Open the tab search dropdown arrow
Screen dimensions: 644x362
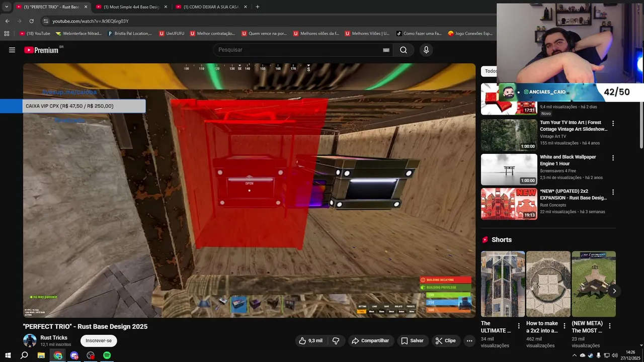(x=7, y=7)
